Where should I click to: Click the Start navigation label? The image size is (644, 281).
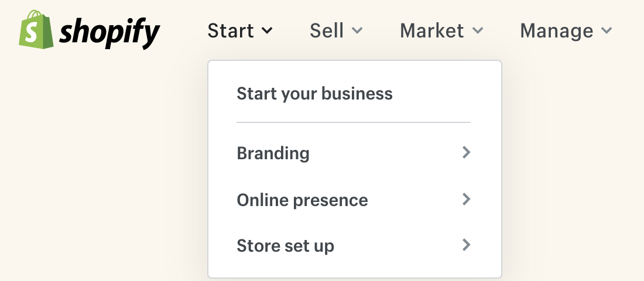pos(231,31)
